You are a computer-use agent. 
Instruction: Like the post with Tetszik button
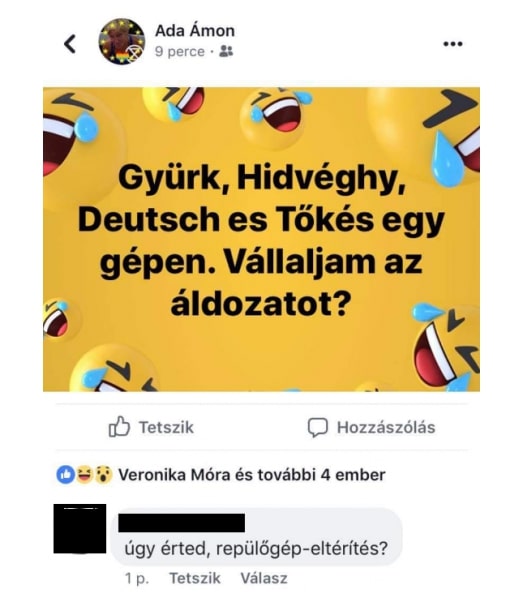[x=151, y=427]
